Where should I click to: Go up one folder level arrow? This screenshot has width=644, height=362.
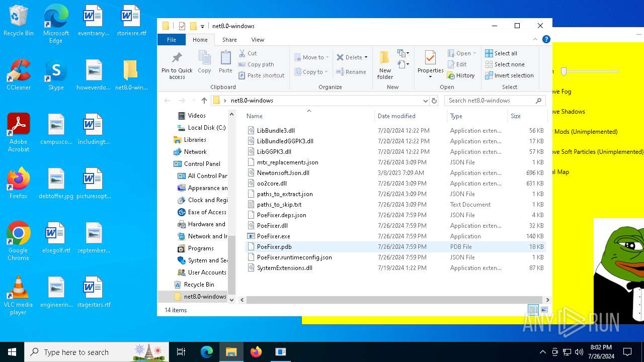204,101
